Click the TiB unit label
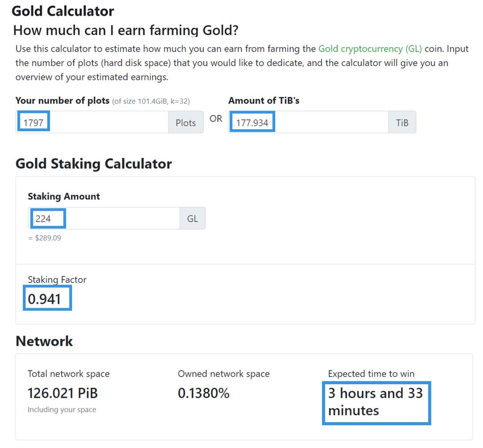Viewport: 483px width, 448px height. [x=402, y=123]
